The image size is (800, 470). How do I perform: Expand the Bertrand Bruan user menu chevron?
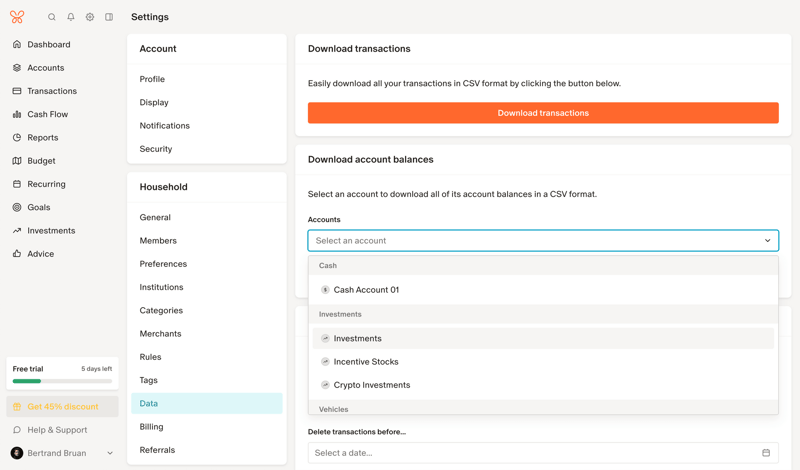(x=110, y=453)
